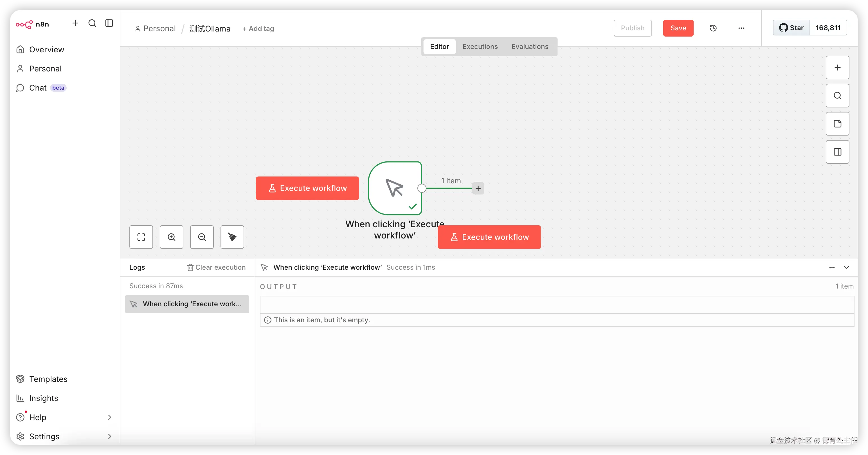Click the Save button
868x455 pixels.
tap(678, 28)
